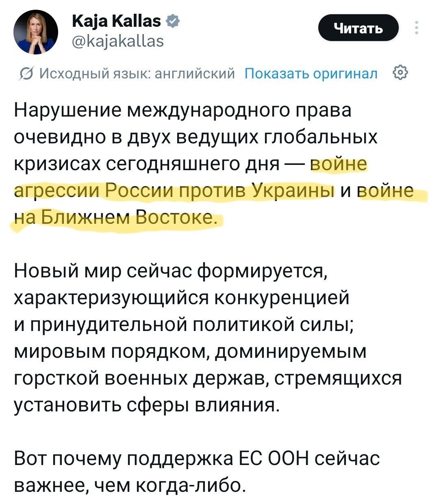Click the Kaja Kallas display name
Screen dimensions: 439x504
coord(116,21)
